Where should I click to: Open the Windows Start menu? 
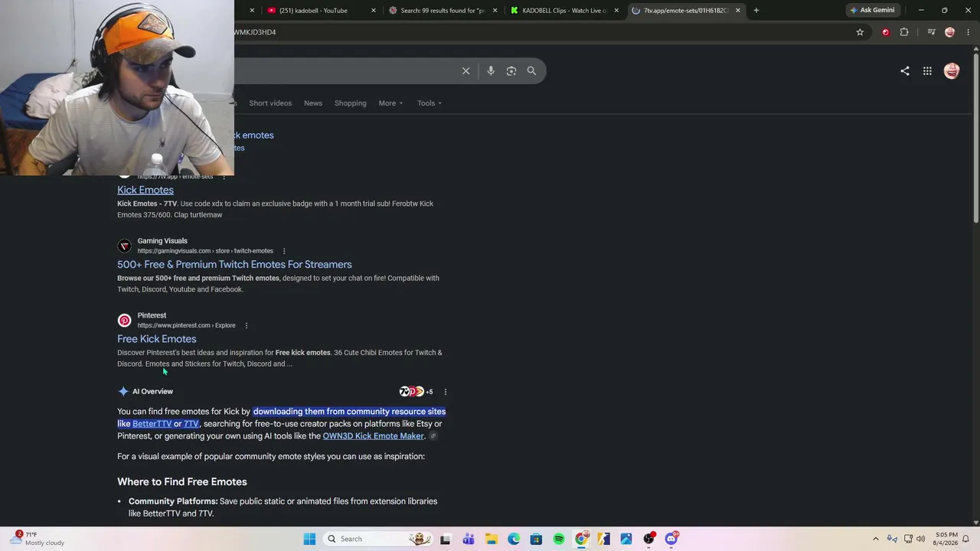(309, 539)
